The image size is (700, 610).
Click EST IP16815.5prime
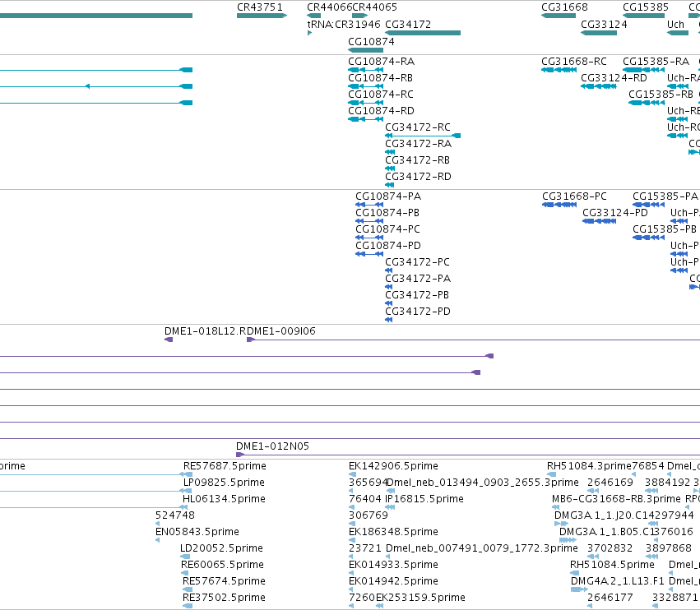[x=424, y=499]
